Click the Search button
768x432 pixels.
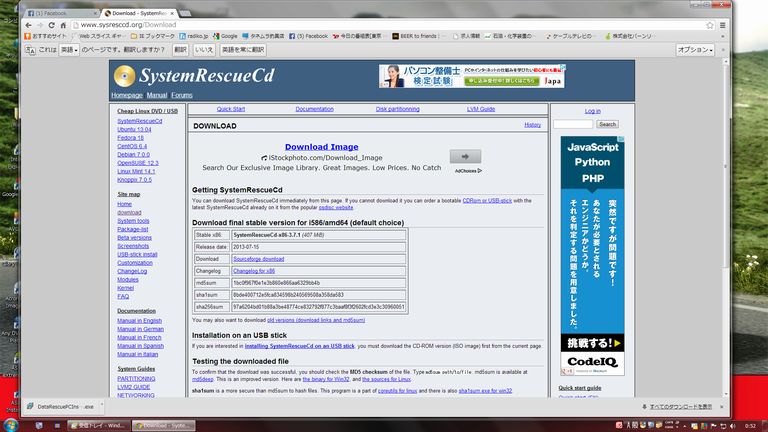pyautogui.click(x=607, y=124)
